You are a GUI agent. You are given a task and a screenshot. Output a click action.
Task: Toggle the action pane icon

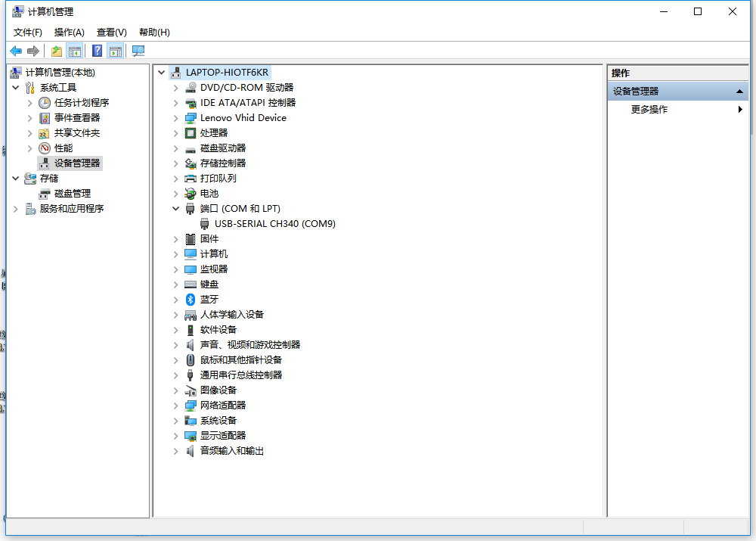[114, 51]
